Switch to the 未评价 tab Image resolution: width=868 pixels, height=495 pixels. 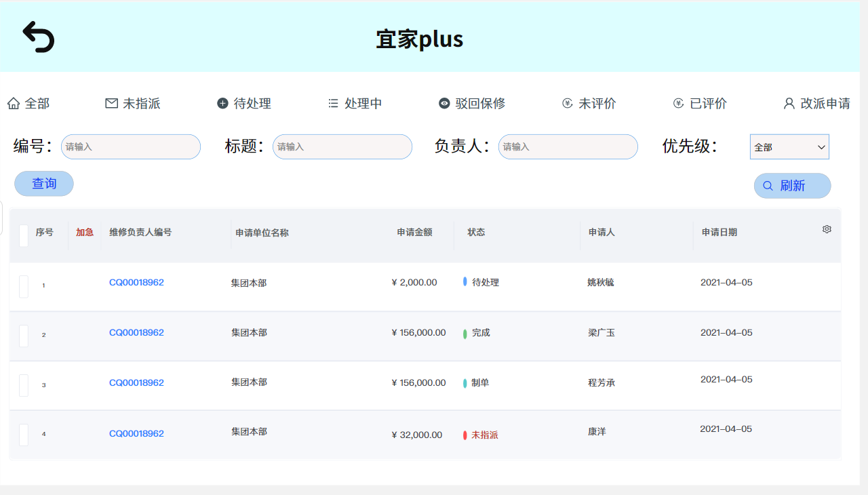tap(589, 104)
